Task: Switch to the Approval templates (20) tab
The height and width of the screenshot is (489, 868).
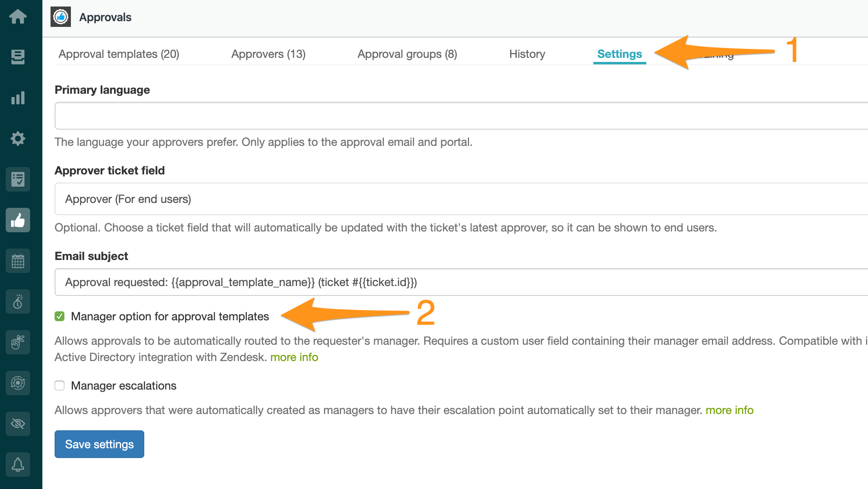Action: (x=119, y=54)
